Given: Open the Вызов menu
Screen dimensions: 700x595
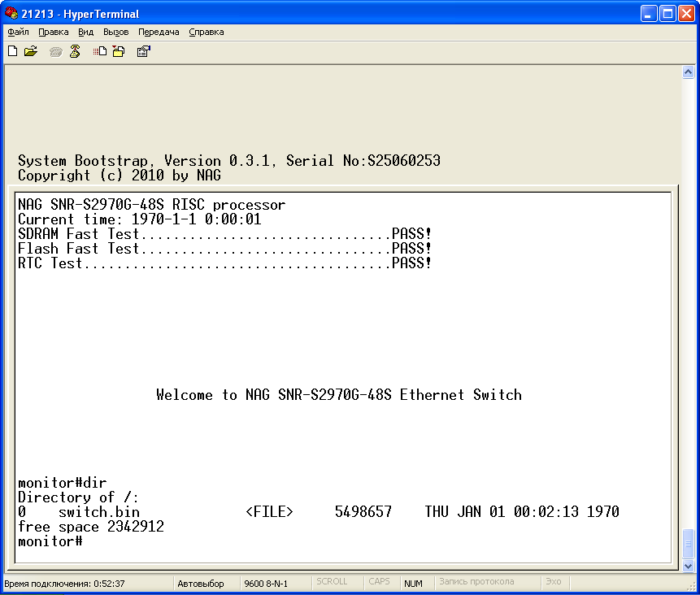Looking at the screenshot, I should 116,33.
